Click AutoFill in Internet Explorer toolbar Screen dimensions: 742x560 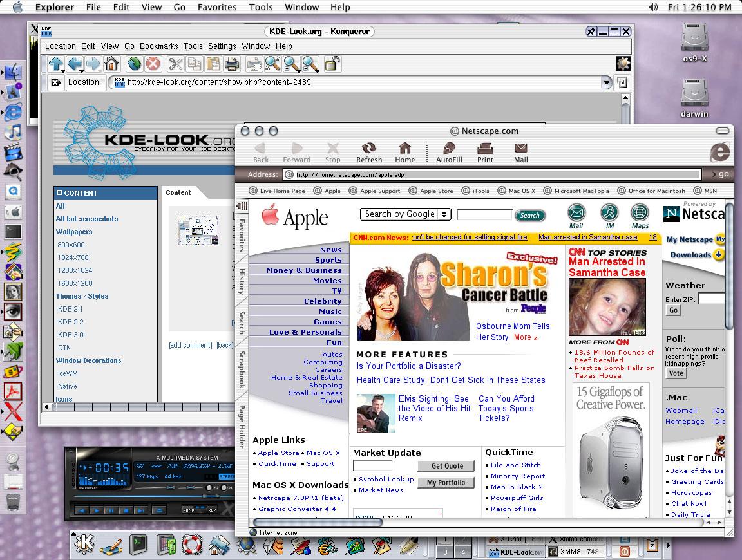pos(449,153)
